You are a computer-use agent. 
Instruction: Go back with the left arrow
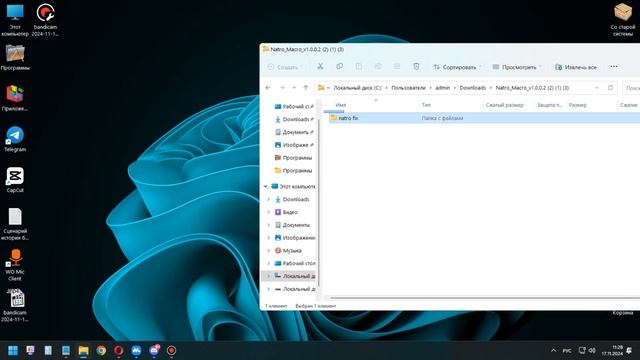pos(268,88)
